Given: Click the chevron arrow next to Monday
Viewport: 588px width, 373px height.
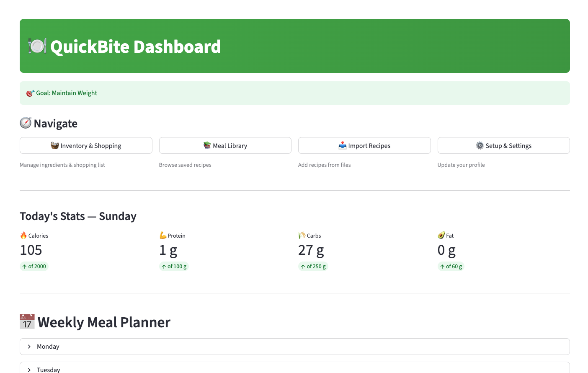Looking at the screenshot, I should click(x=29, y=347).
